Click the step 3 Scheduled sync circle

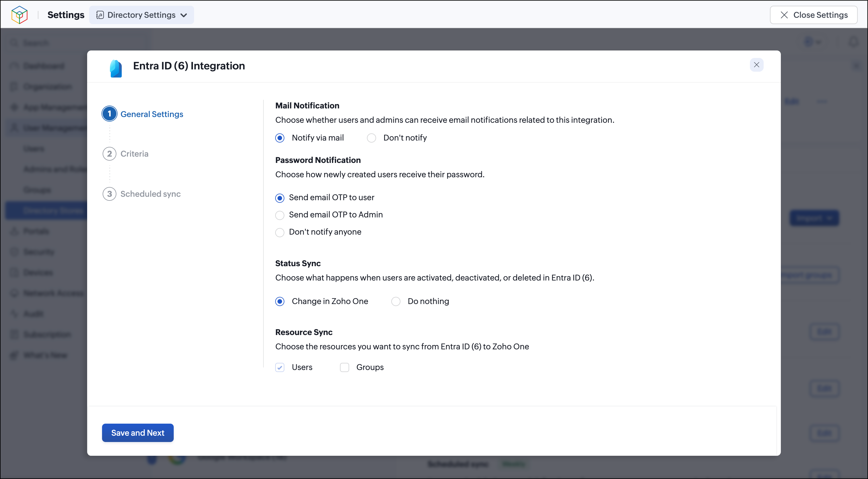[x=110, y=194]
